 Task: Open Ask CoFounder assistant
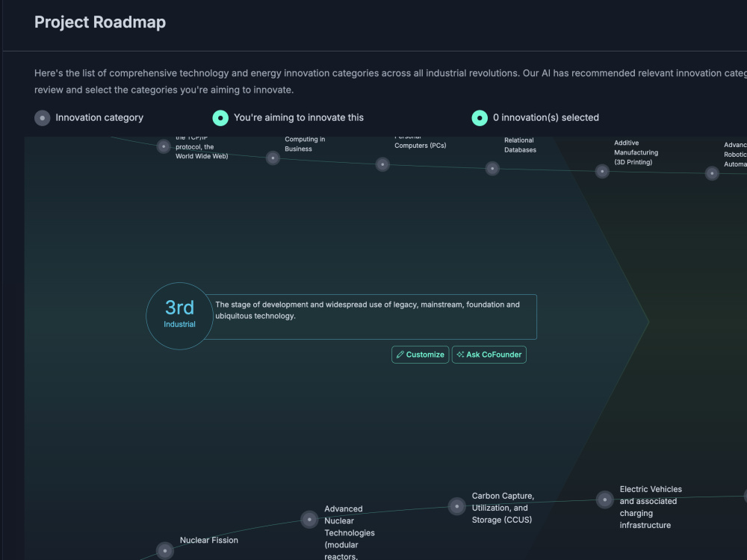tap(489, 355)
